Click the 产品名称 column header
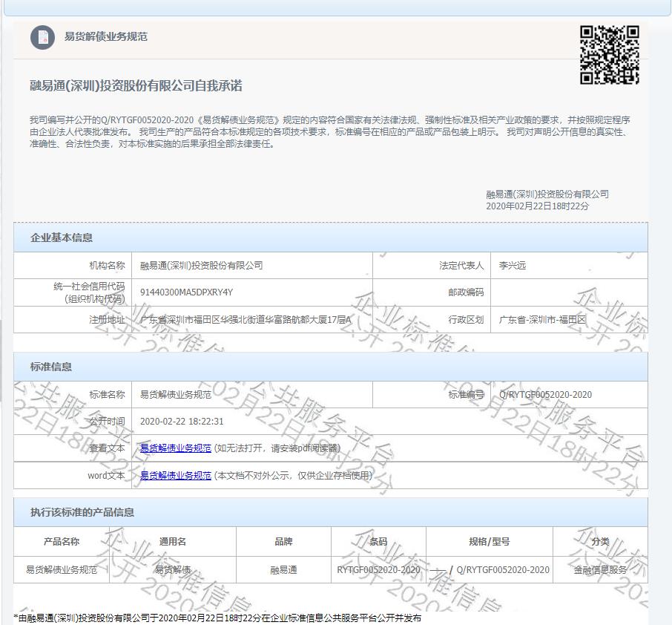The height and width of the screenshot is (625, 672). click(x=62, y=542)
